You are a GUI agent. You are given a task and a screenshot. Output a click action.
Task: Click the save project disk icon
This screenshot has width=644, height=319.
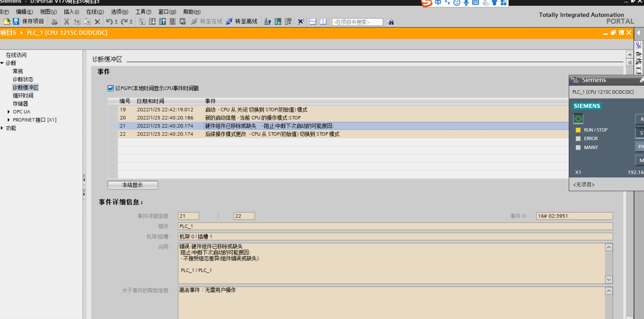point(16,22)
